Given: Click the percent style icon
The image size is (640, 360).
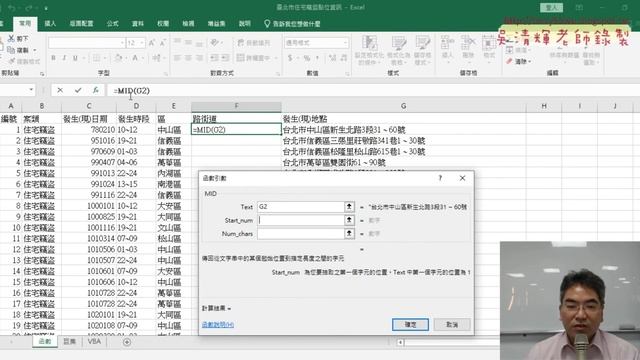Looking at the screenshot, I should [307, 58].
